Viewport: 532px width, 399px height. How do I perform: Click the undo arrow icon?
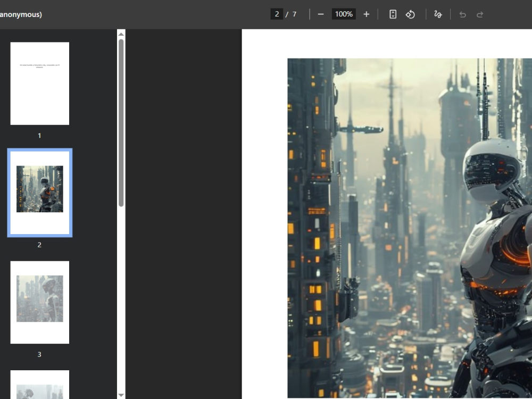tap(462, 14)
